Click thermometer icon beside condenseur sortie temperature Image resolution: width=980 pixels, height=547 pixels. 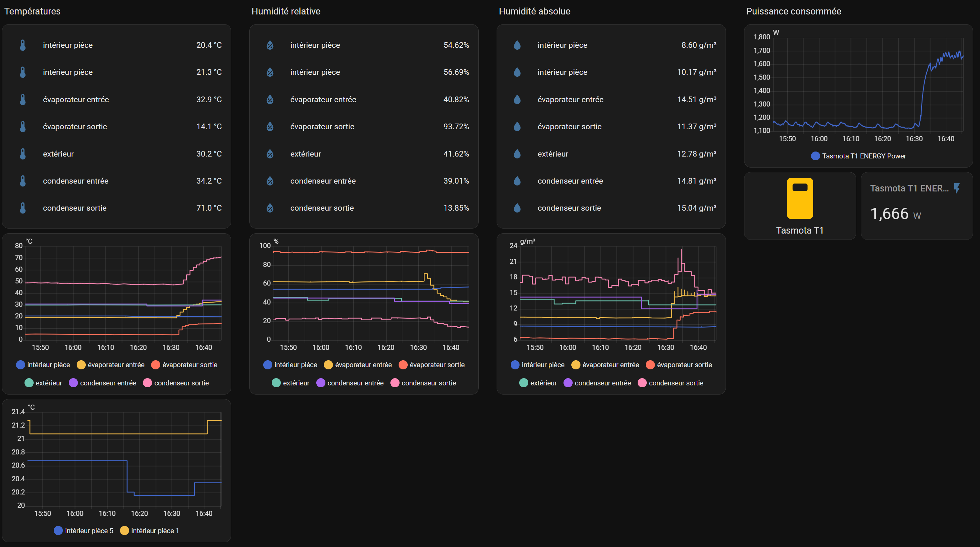tap(23, 208)
